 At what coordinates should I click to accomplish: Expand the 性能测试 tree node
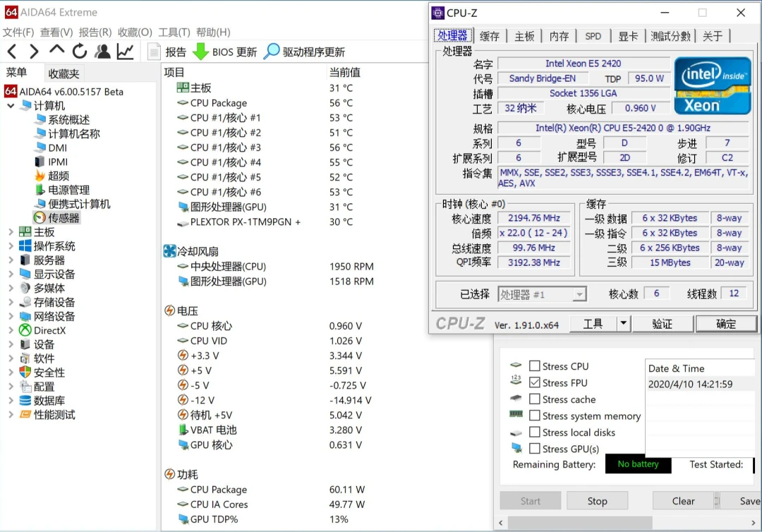pyautogui.click(x=11, y=415)
